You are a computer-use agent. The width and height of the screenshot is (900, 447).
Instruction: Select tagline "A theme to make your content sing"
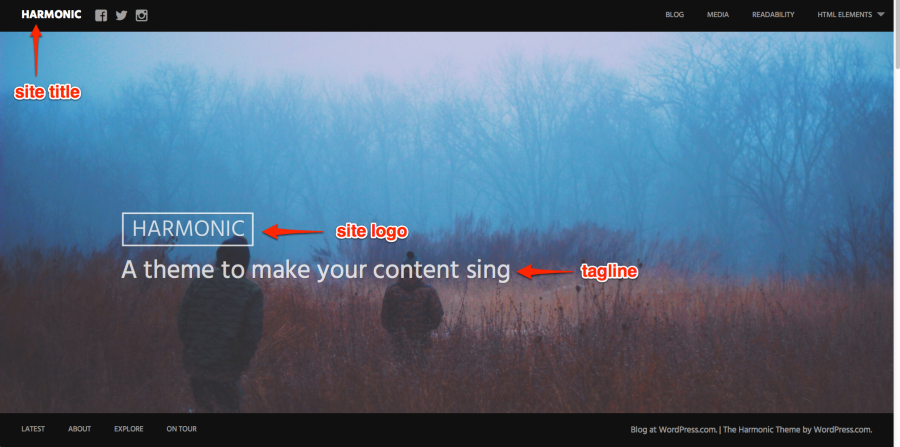click(316, 270)
